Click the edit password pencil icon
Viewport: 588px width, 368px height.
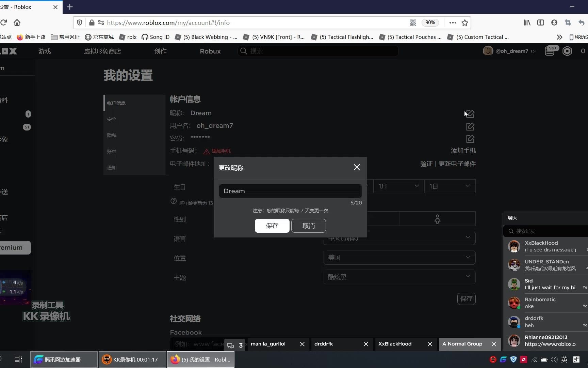coord(470,139)
